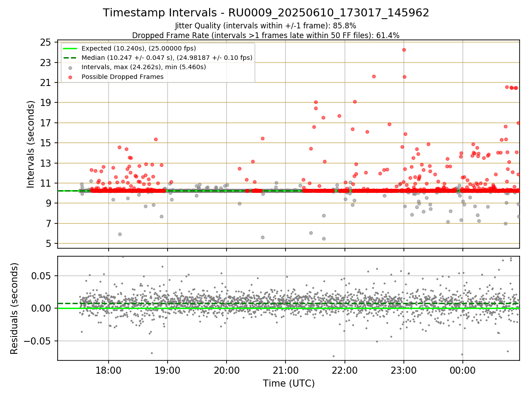This screenshot has height=399, width=532.
Task: Click the legend entry 'Intervals, max (24.262s), min (5.460s)'
Action: tap(144, 67)
